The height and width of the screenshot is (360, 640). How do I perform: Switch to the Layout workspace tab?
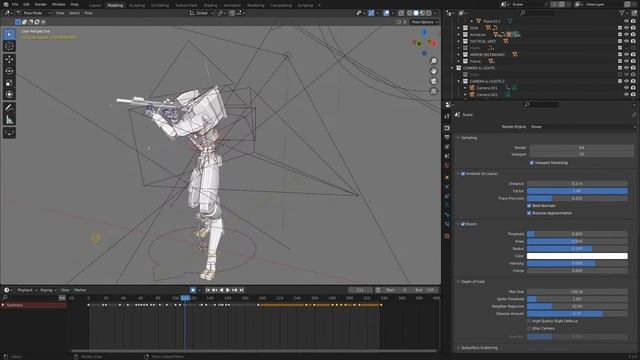95,5
